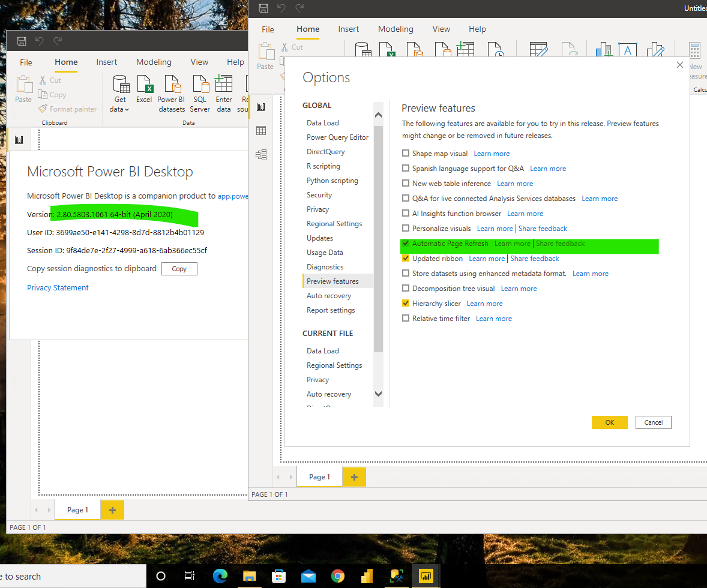
Task: Open Microsoft Edge from taskbar
Action: pos(220,576)
